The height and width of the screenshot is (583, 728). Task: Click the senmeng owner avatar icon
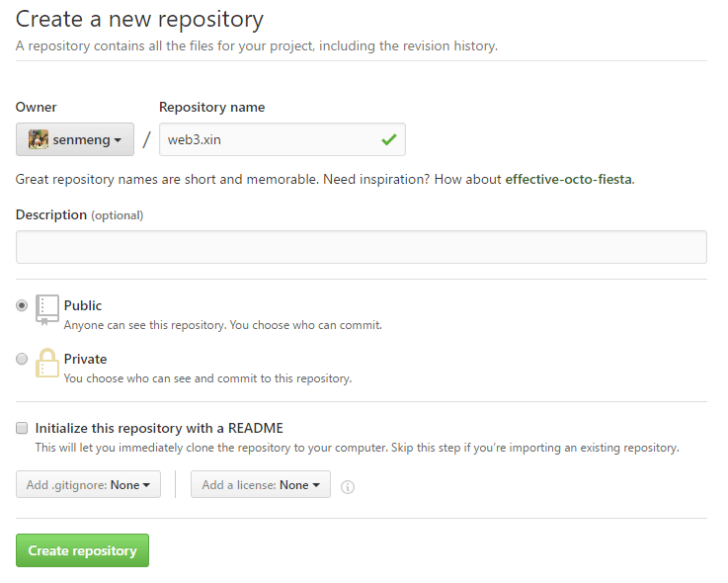pos(38,139)
